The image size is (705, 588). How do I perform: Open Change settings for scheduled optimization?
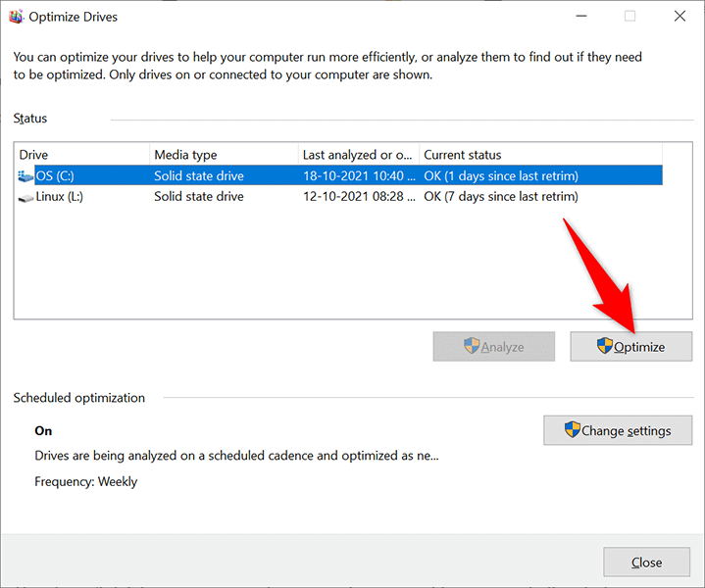click(x=618, y=430)
